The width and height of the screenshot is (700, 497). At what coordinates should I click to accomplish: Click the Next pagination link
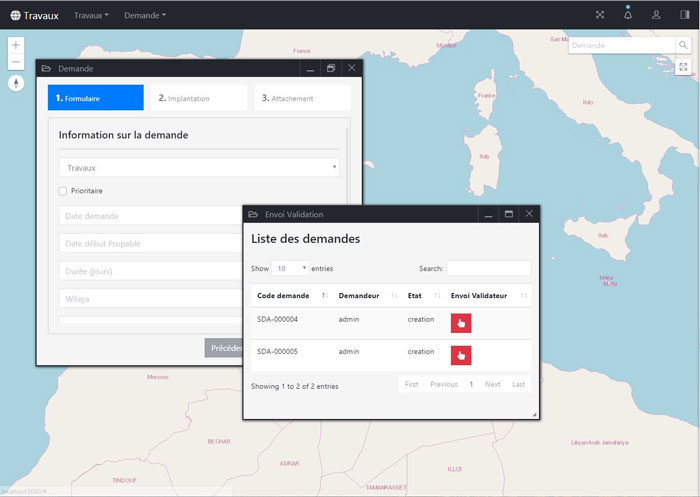tap(493, 384)
